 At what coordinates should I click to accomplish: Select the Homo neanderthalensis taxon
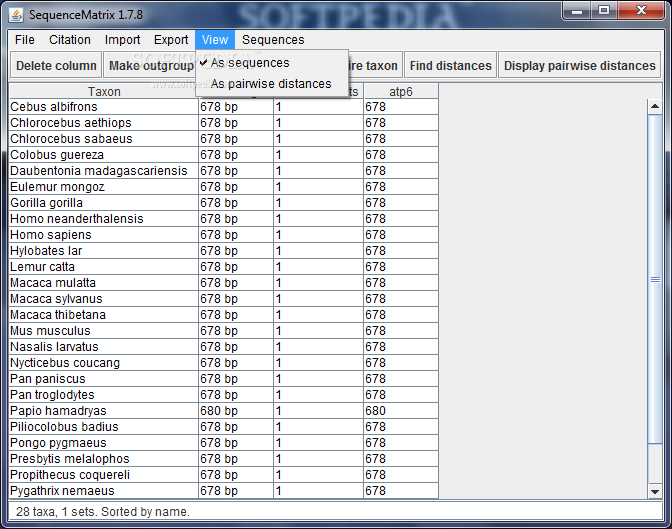(x=103, y=219)
